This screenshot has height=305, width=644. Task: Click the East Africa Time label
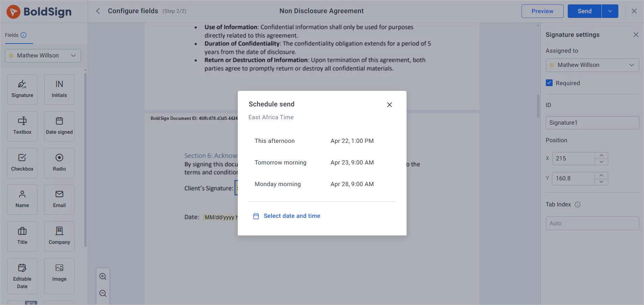click(271, 117)
